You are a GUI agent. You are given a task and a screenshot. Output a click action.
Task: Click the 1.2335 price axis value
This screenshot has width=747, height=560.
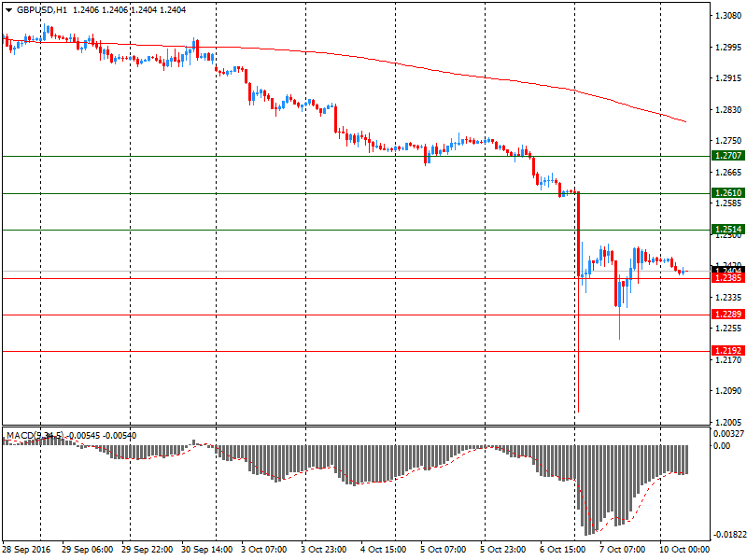(x=728, y=298)
